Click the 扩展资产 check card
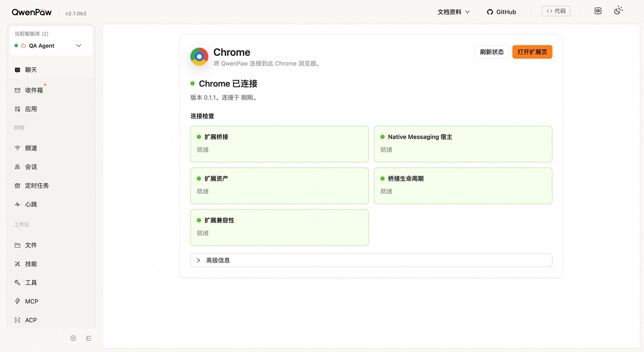Screen dimensions: 644x352 click(x=279, y=186)
